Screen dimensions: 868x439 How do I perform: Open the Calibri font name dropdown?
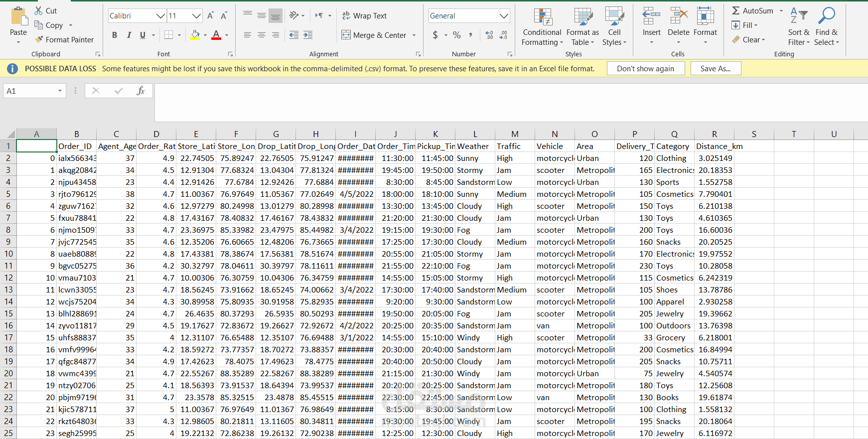[x=160, y=16]
